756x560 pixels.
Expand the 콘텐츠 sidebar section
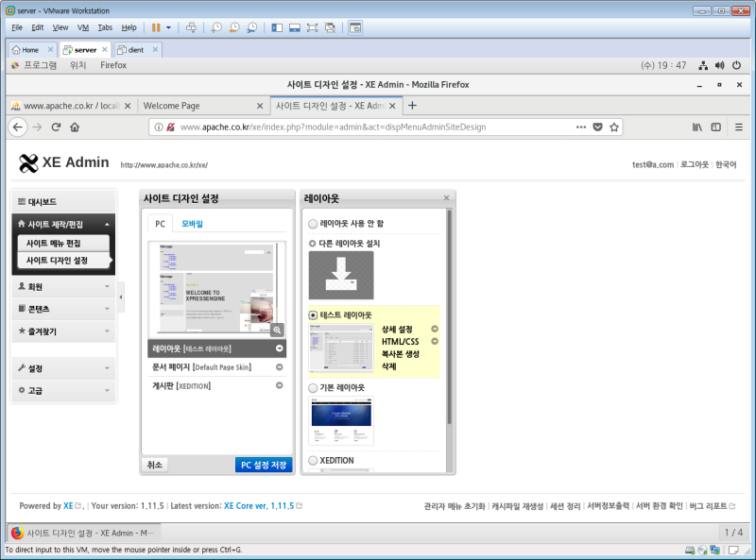point(63,309)
